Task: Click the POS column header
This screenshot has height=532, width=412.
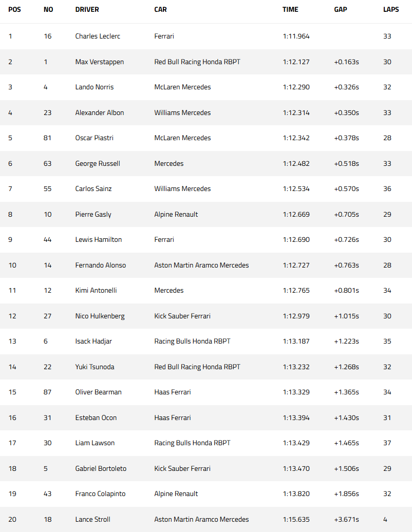Action: (x=14, y=9)
